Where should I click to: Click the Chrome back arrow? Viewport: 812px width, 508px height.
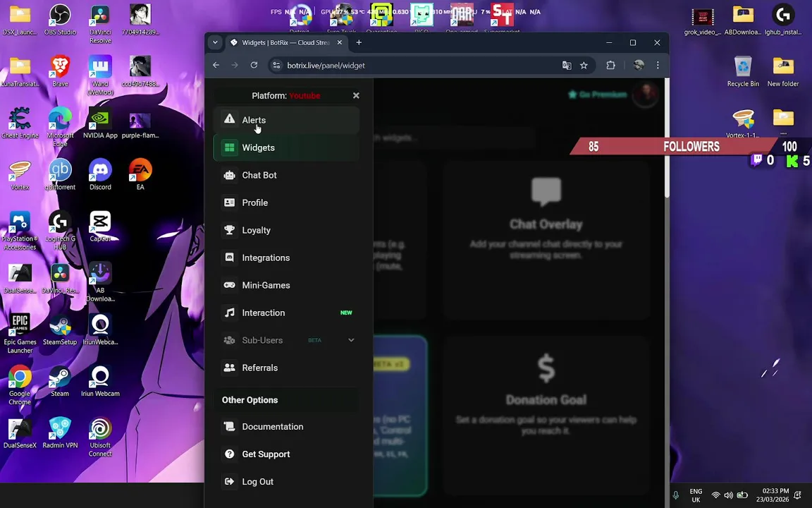216,66
